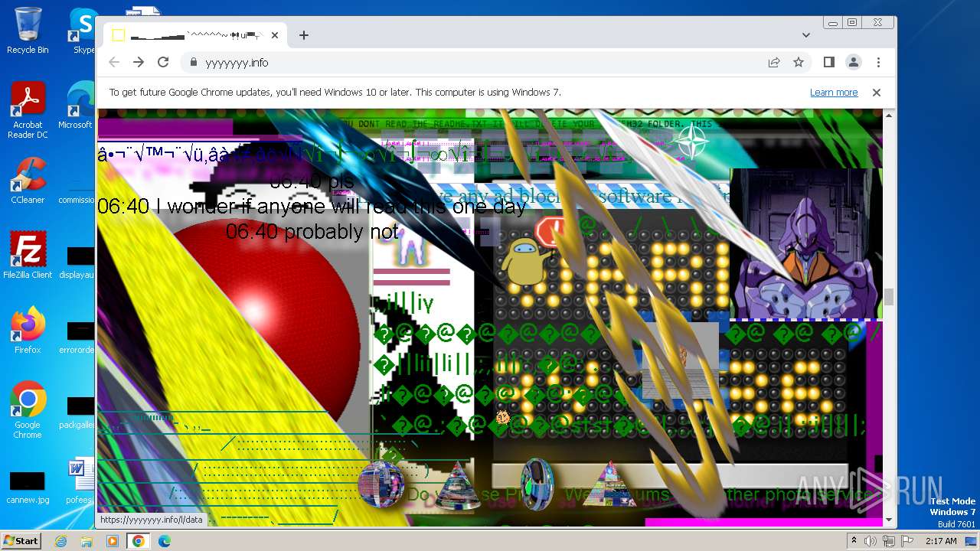Image resolution: width=980 pixels, height=551 pixels.
Task: Open the Recycle Bin desktop icon
Action: [28, 31]
